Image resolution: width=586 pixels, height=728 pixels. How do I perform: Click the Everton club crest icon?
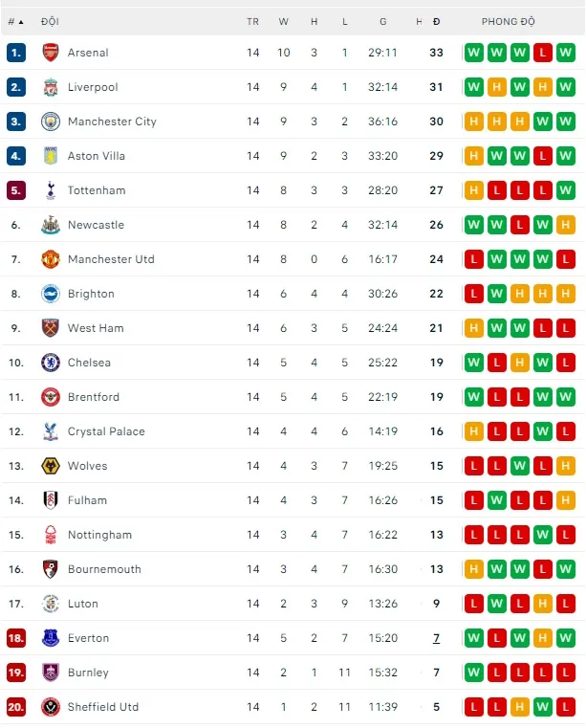(51, 638)
